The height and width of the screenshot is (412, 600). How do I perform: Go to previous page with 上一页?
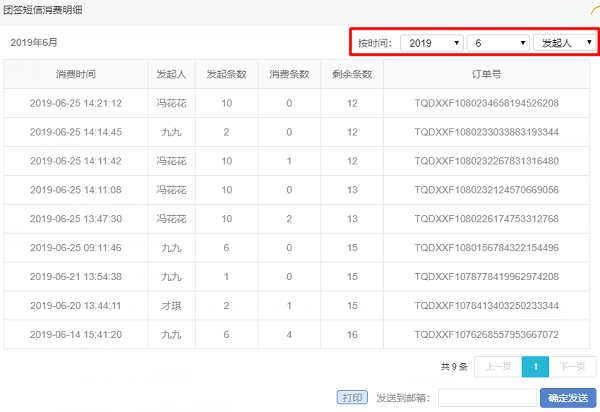coord(498,366)
